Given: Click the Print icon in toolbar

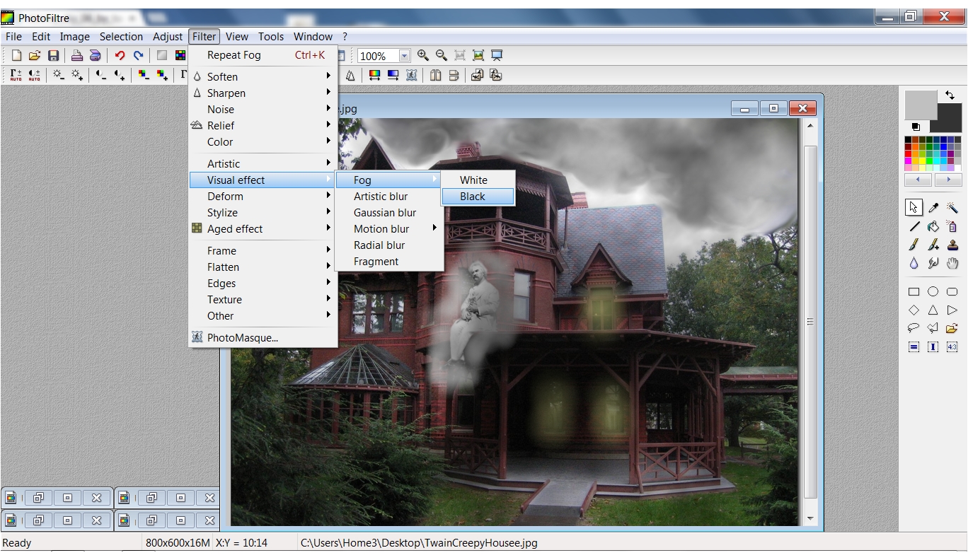Looking at the screenshot, I should [x=77, y=56].
